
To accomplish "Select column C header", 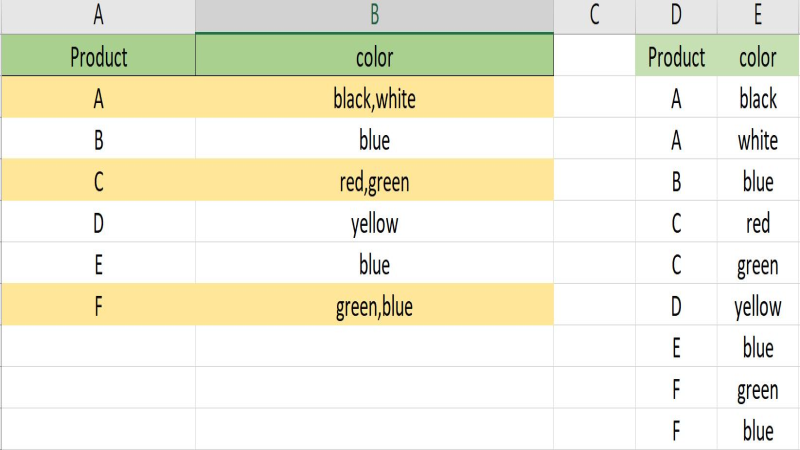I will click(x=594, y=16).
